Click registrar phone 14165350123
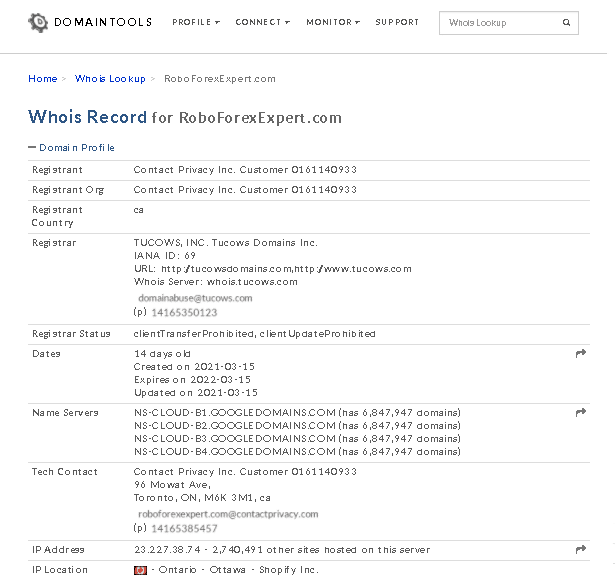The width and height of the screenshot is (615, 576). [184, 313]
